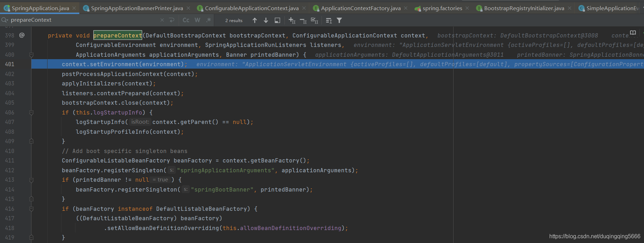Open the search filter funnel icon

pos(339,20)
